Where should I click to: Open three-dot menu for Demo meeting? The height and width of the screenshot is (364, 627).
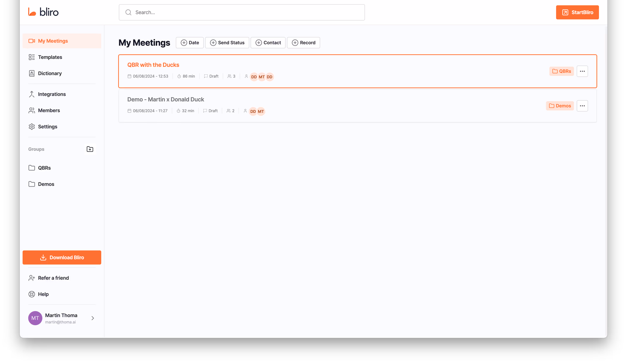tap(582, 106)
